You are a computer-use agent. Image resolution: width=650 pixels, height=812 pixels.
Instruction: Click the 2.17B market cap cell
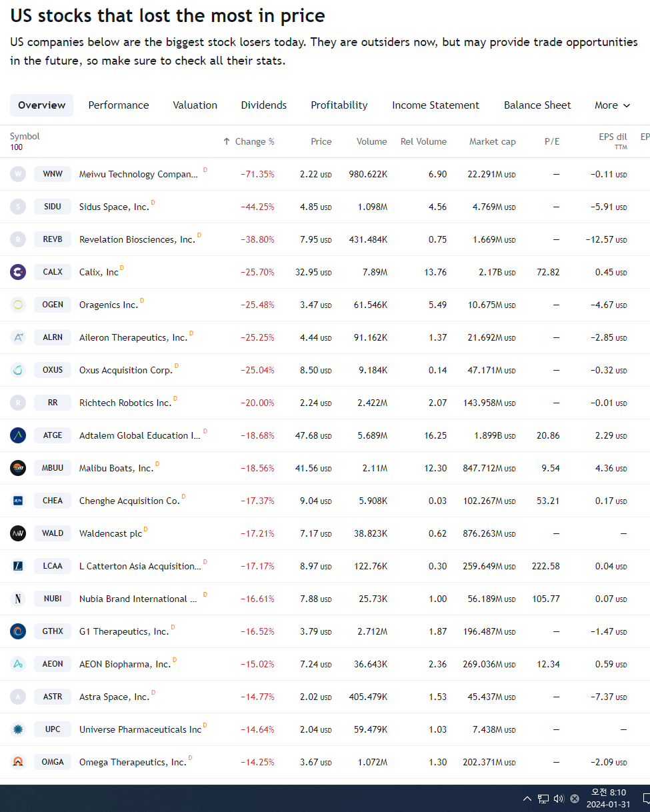click(x=497, y=272)
